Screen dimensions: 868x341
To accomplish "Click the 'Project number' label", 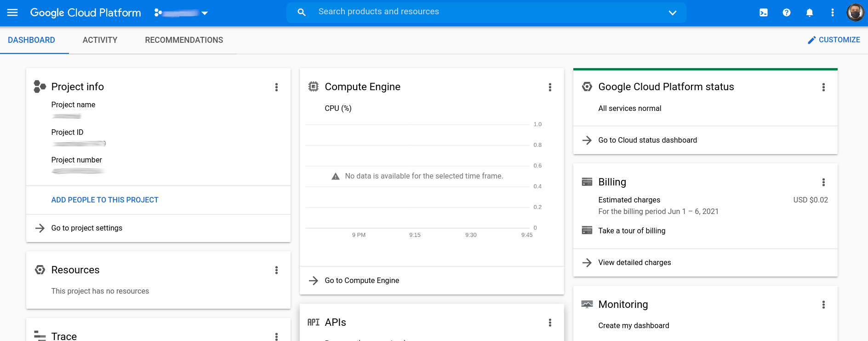I will coord(77,160).
